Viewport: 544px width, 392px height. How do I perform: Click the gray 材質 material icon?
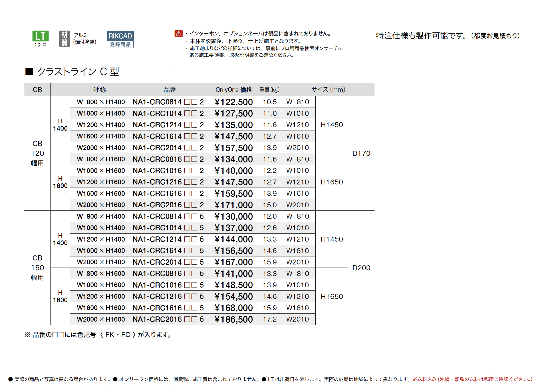(64, 39)
